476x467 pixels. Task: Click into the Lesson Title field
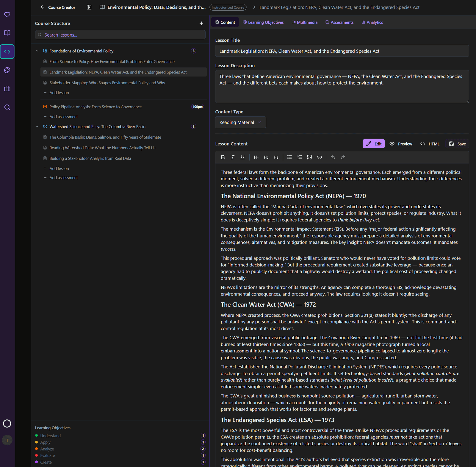(342, 51)
